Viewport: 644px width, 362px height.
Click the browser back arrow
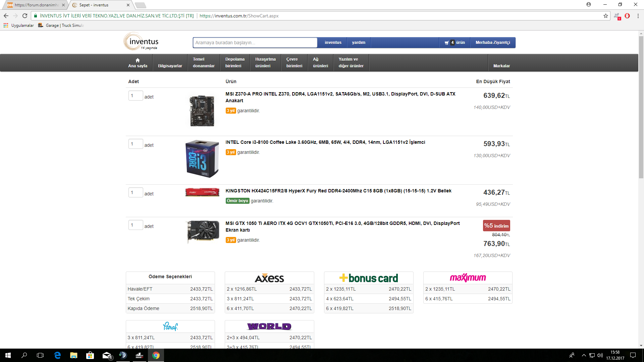(x=6, y=16)
